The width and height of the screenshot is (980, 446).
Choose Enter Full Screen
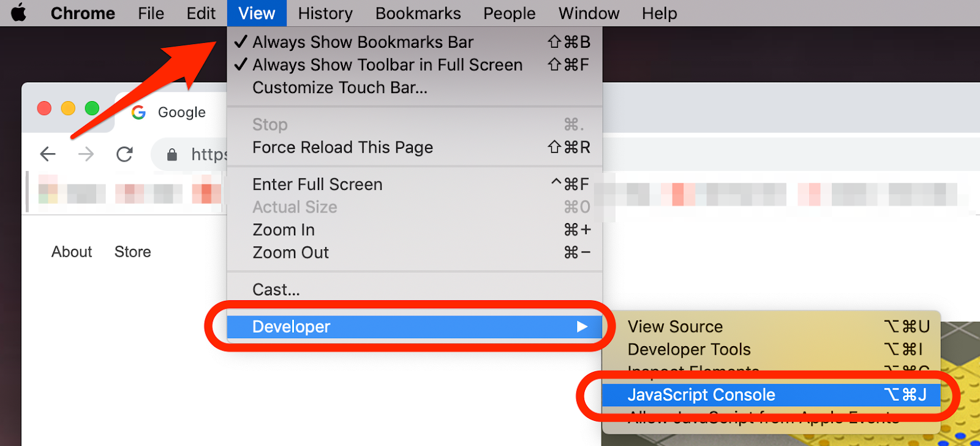pyautogui.click(x=415, y=184)
